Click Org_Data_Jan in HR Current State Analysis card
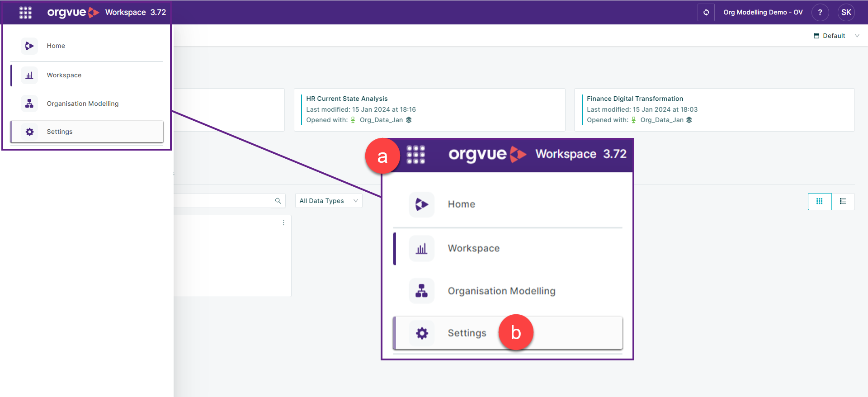This screenshot has width=868, height=397. pos(381,120)
